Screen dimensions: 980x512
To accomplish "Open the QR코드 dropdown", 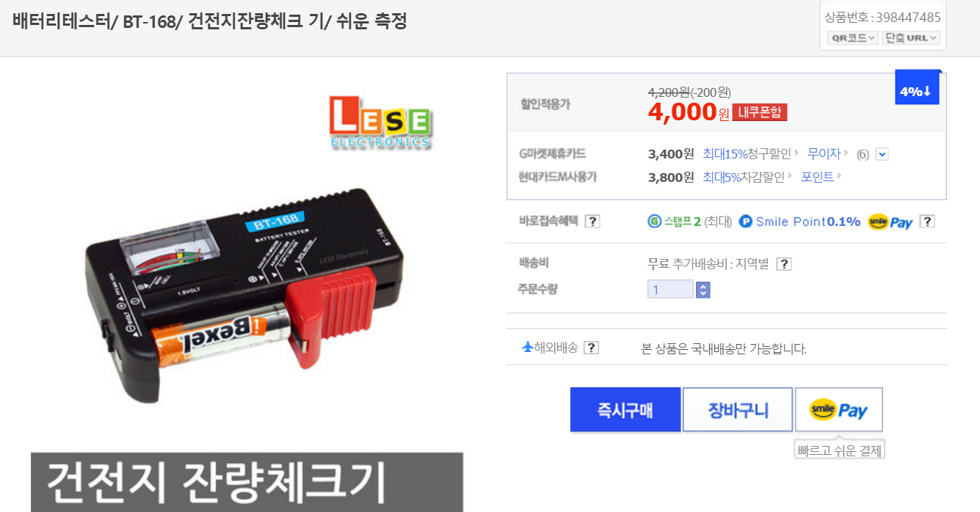I will coord(852,38).
